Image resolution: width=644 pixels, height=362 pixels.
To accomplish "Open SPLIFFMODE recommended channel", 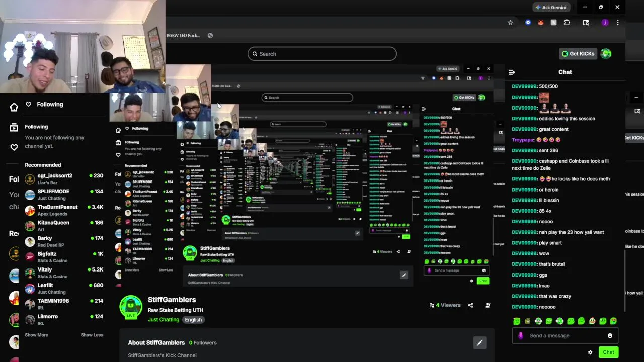I will click(x=64, y=195).
